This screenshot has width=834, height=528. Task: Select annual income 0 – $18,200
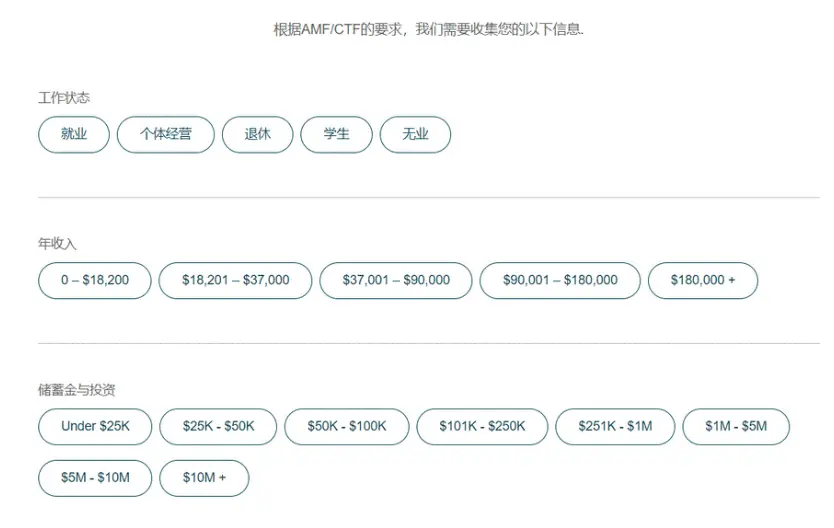click(x=95, y=280)
